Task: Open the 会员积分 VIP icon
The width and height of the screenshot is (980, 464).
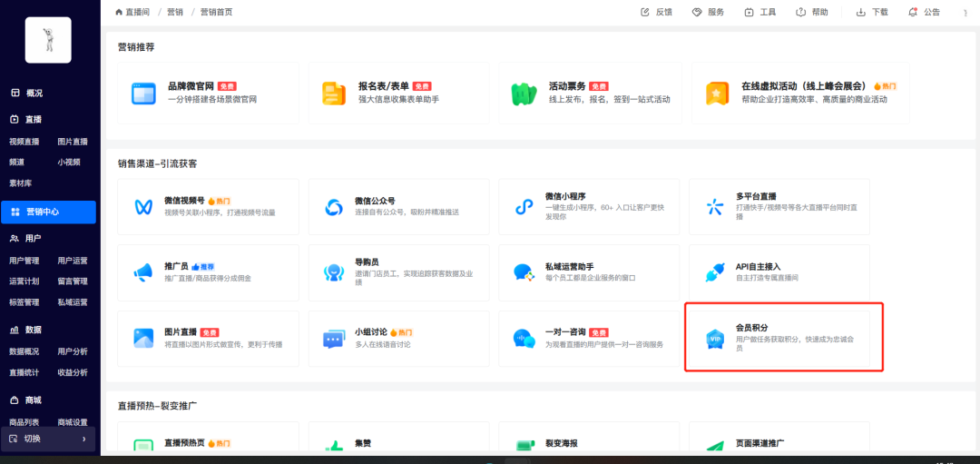Action: (714, 339)
